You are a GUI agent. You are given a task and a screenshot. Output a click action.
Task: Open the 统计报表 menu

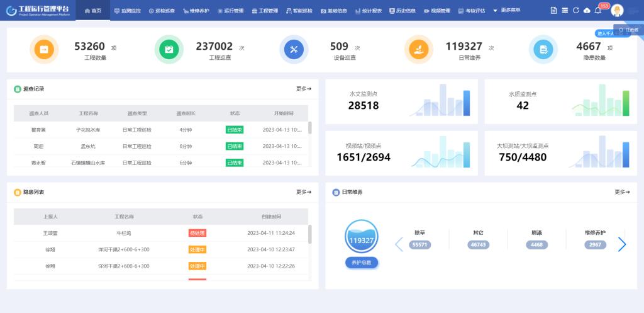(368, 11)
